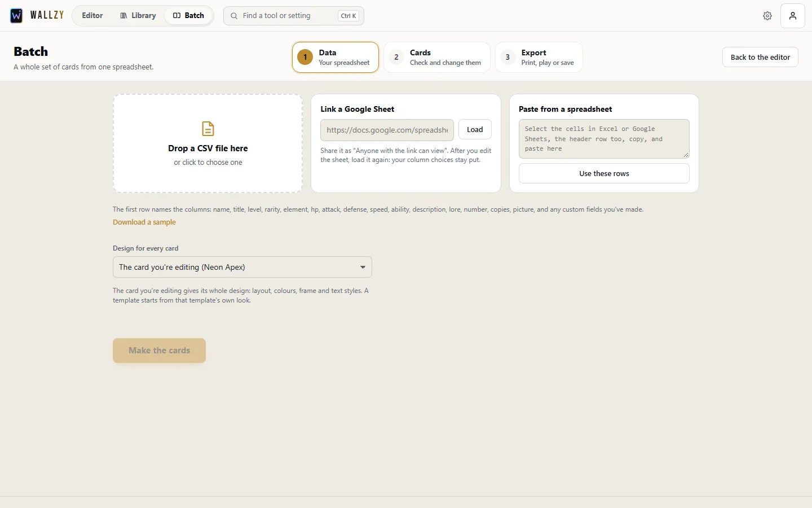Viewport: 812px width, 508px height.
Task: Click the Find a tool or setting search box
Action: coord(294,16)
